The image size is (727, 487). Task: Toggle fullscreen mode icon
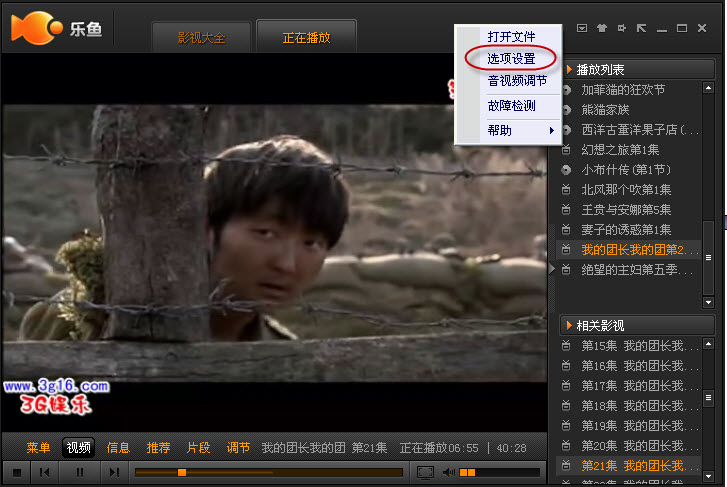pyautogui.click(x=425, y=472)
